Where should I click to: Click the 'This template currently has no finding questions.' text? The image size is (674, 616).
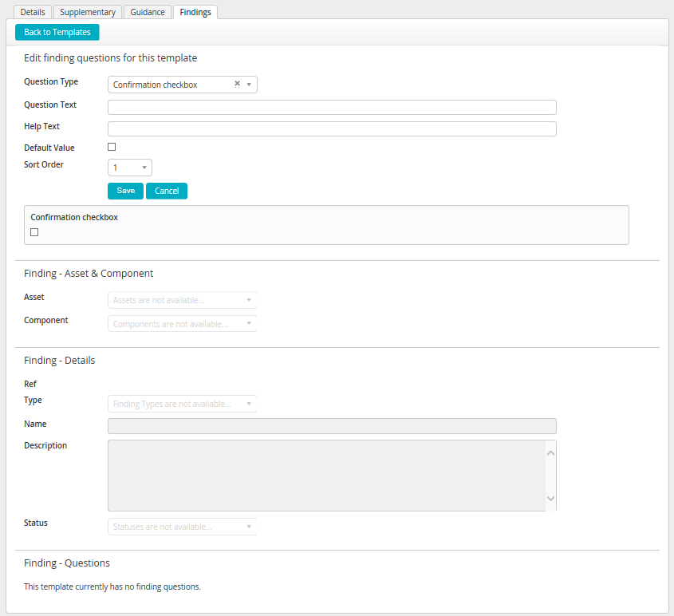(112, 586)
